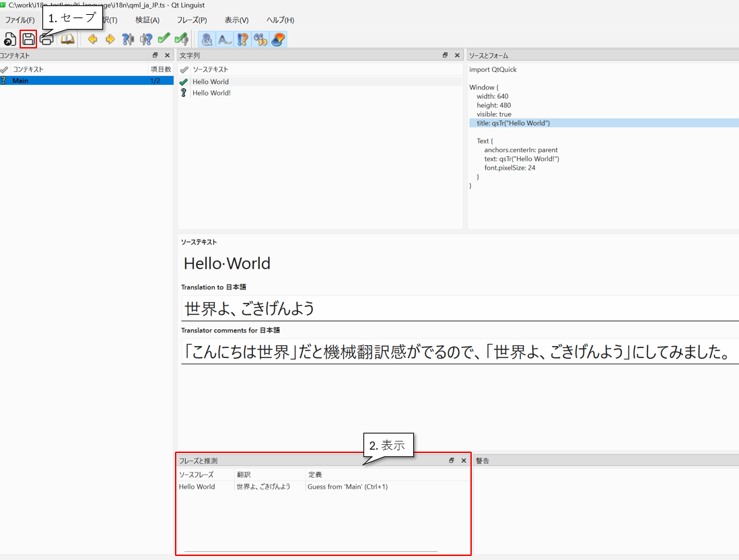The image size is (739, 560).
Task: Click the Save file icon
Action: point(28,39)
